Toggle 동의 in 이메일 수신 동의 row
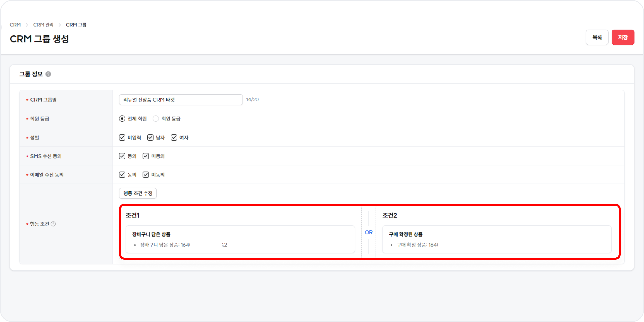The image size is (644, 322). 122,174
